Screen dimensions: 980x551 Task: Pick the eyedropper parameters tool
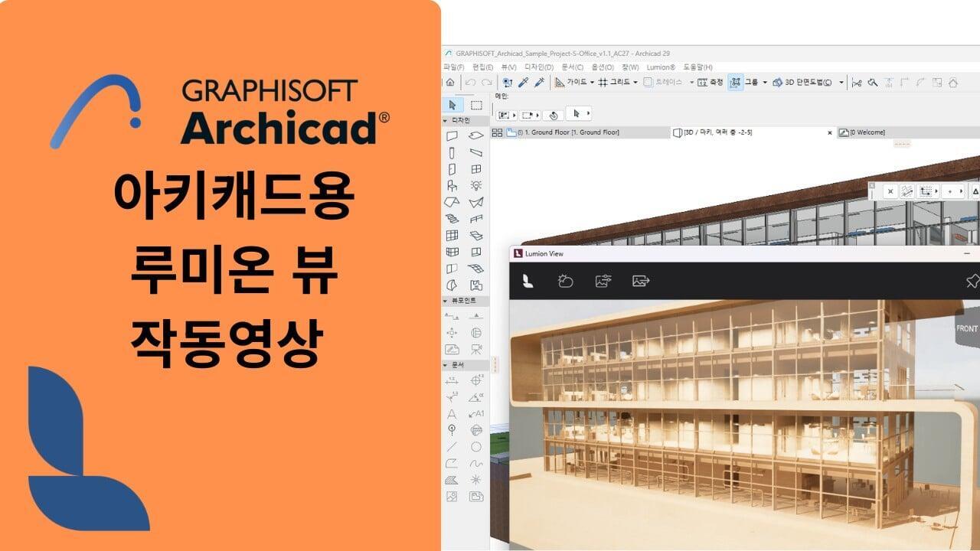click(x=524, y=83)
